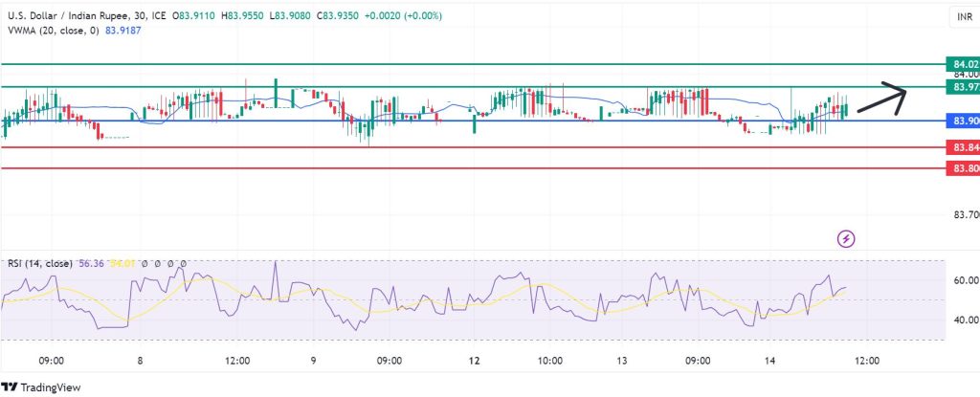This screenshot has width=980, height=397.
Task: Click date label 13 on time axis
Action: (622, 361)
